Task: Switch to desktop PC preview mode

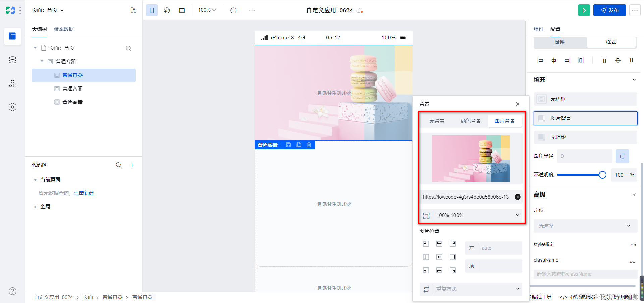Action: (182, 10)
